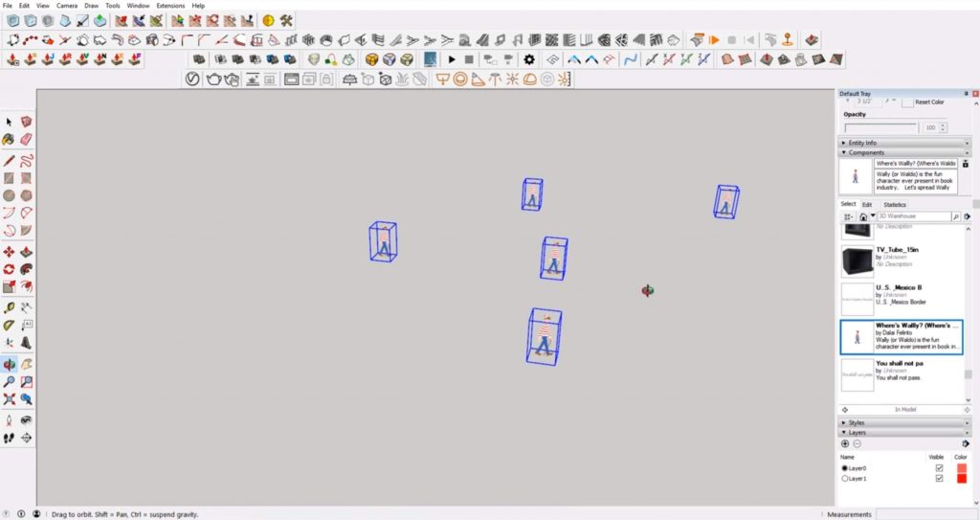Click the black Play button in toolbar

(452, 59)
